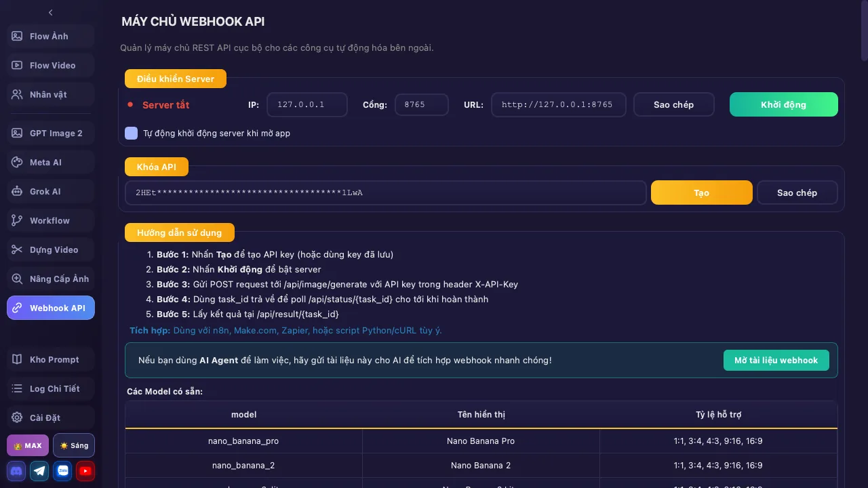
Task: Copy the server URL with Sao chép
Action: coord(674,105)
